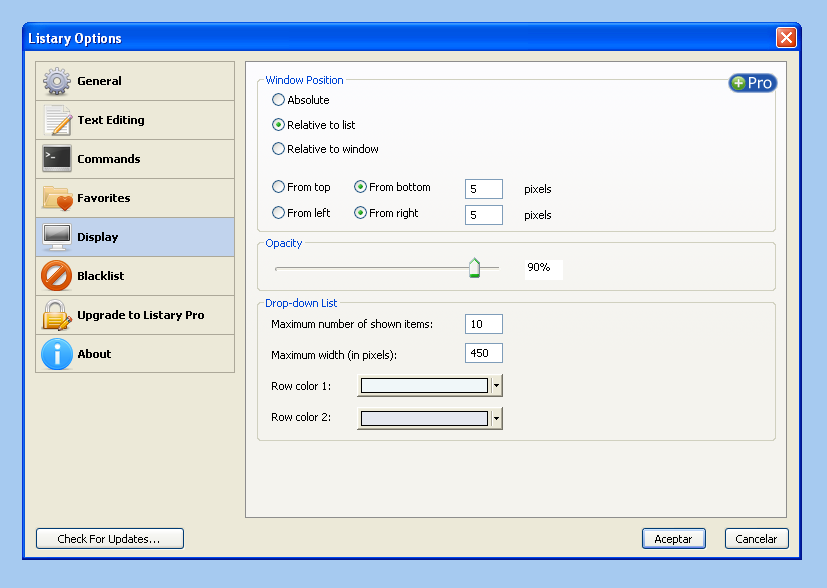Click the opacity slider thumb
This screenshot has height=588, width=827.
[x=474, y=268]
